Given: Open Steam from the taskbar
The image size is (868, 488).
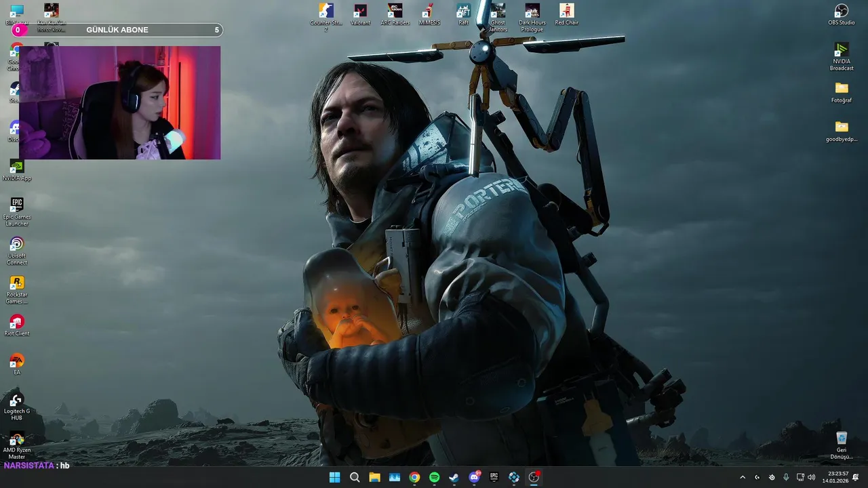Looking at the screenshot, I should [454, 477].
